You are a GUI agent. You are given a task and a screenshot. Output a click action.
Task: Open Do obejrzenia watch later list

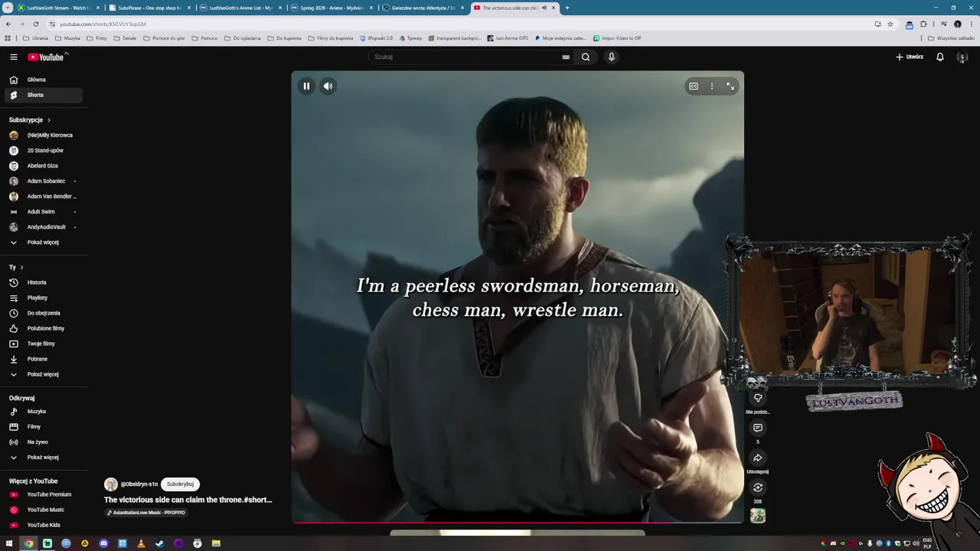coord(43,313)
